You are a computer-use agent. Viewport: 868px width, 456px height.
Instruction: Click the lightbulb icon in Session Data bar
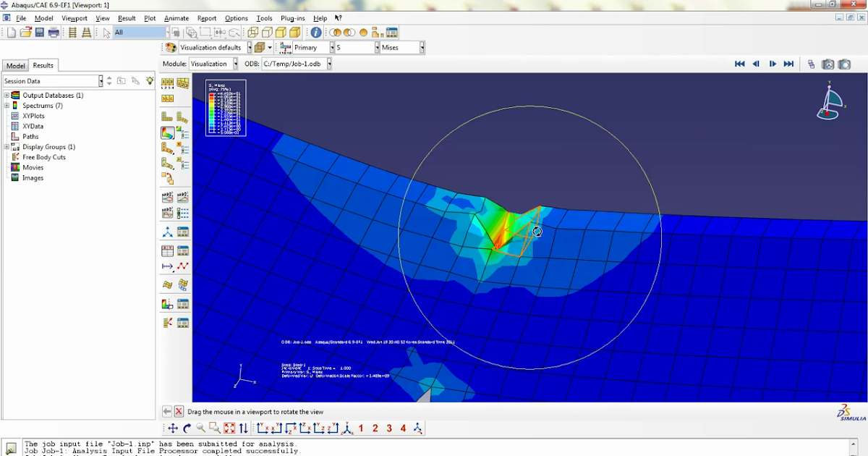pyautogui.click(x=150, y=81)
